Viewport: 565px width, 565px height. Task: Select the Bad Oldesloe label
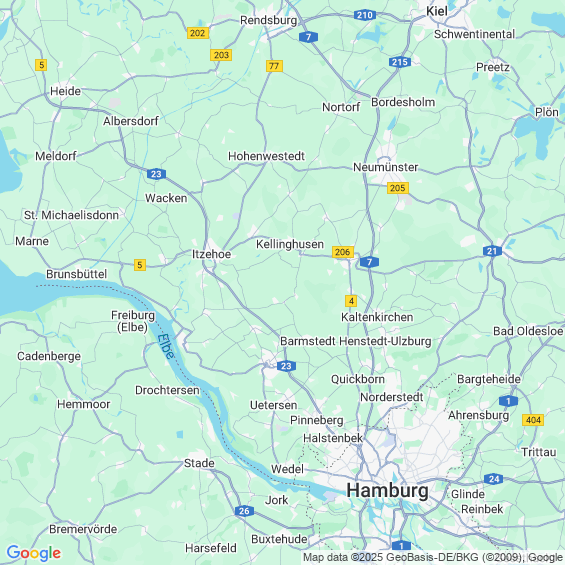(528, 331)
